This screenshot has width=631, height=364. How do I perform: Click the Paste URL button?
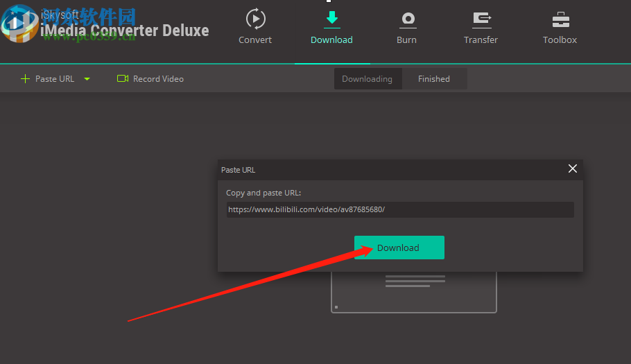point(47,79)
